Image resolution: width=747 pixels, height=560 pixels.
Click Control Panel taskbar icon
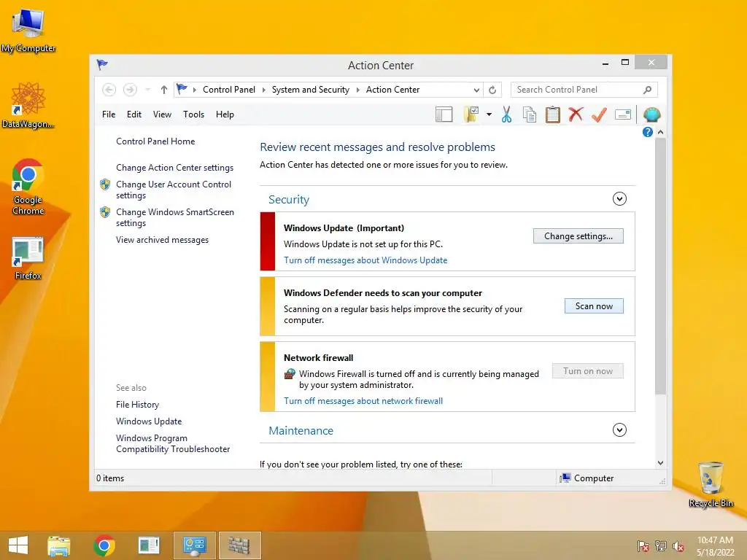(x=194, y=545)
